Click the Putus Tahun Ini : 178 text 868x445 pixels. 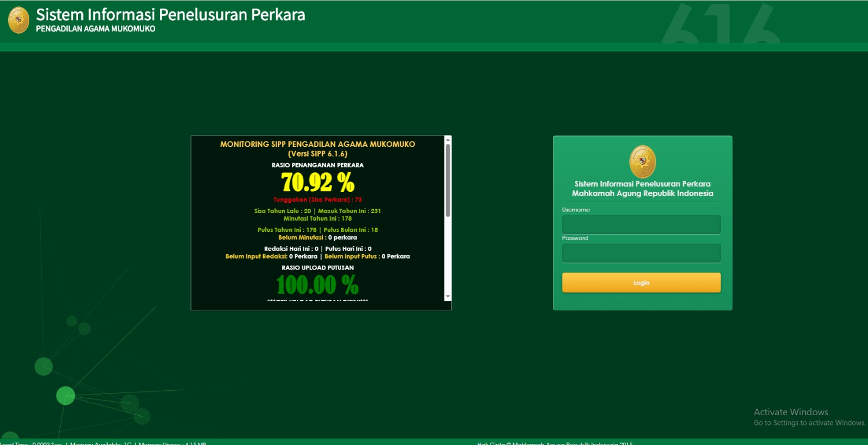(x=287, y=230)
